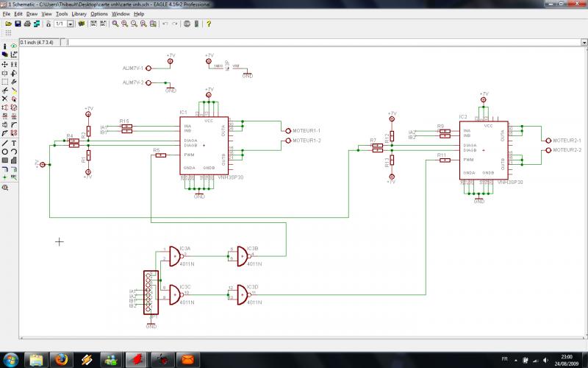Run the ERC check tool

click(x=5, y=188)
